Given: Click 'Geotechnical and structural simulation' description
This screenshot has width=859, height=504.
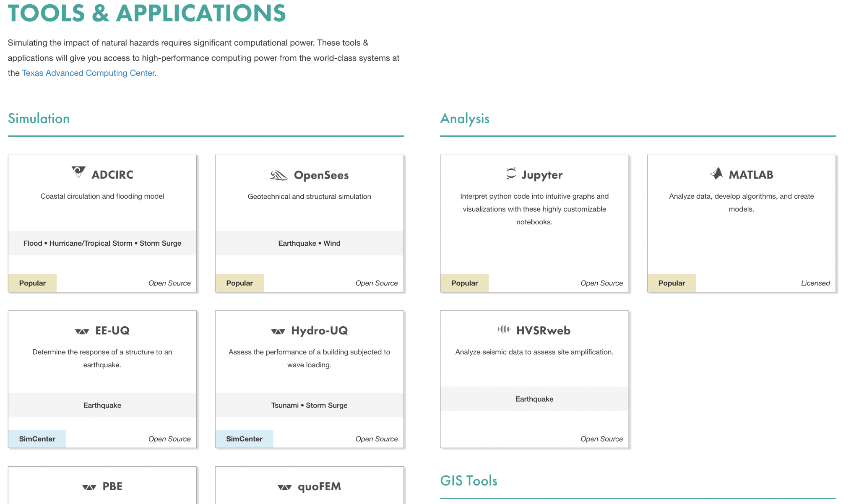Looking at the screenshot, I should point(310,197).
